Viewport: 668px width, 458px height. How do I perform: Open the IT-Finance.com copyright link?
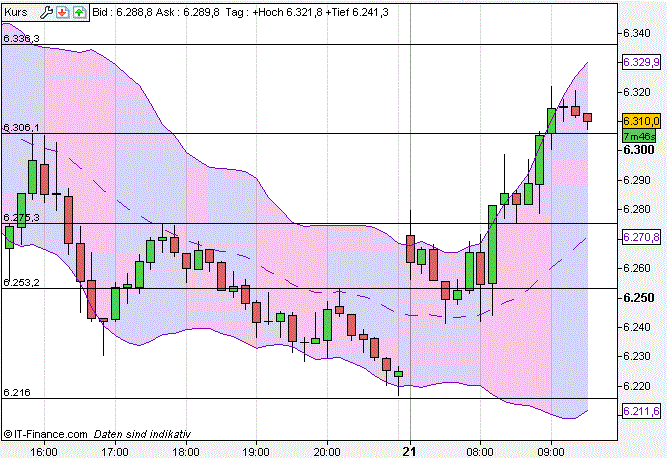tap(46, 434)
